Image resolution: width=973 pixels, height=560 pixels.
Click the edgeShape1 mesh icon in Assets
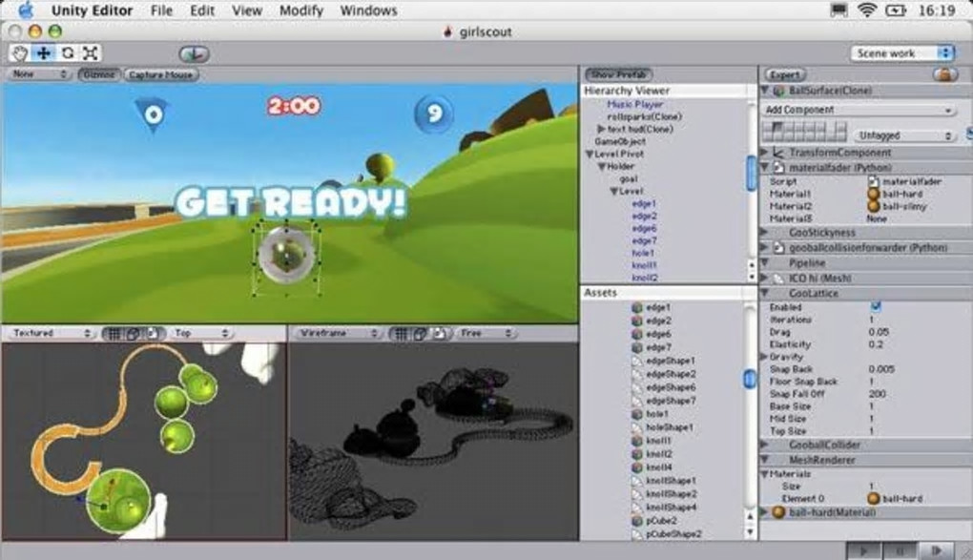(636, 361)
